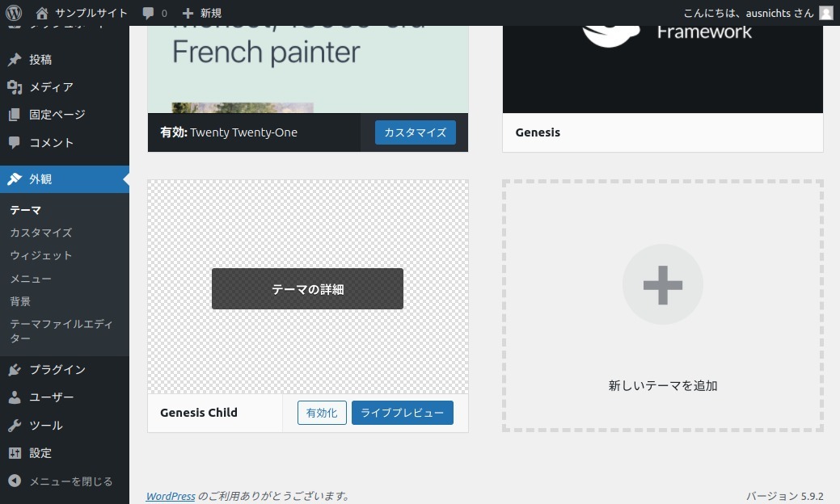This screenshot has height=504, width=840.
Task: Click the large plus icon to add theme
Action: (663, 284)
